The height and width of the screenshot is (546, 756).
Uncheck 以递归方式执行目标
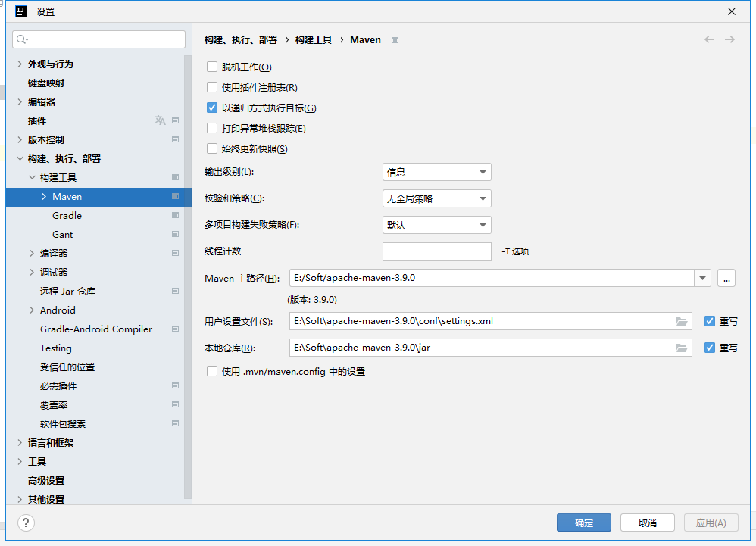pyautogui.click(x=212, y=108)
